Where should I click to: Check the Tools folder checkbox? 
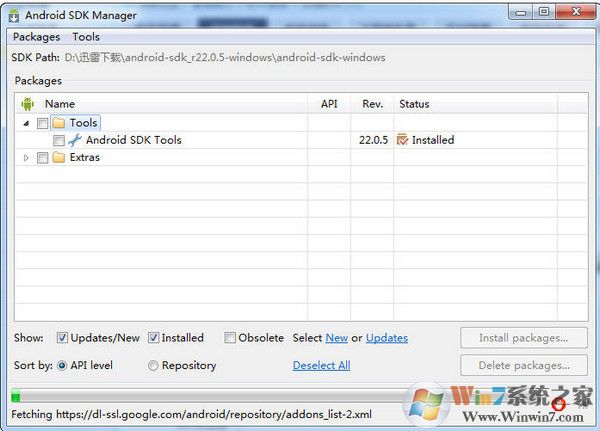[x=42, y=123]
